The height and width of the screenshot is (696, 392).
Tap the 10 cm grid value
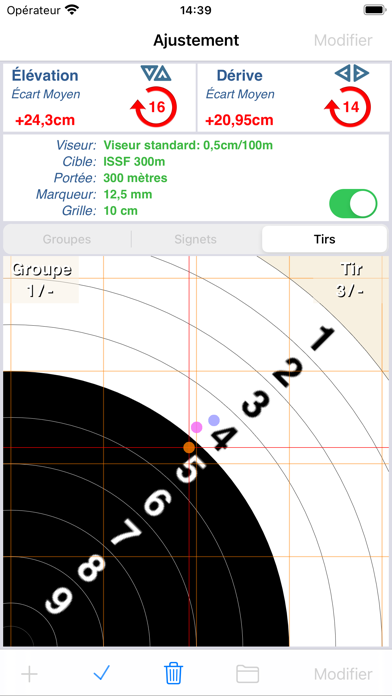coord(120,210)
